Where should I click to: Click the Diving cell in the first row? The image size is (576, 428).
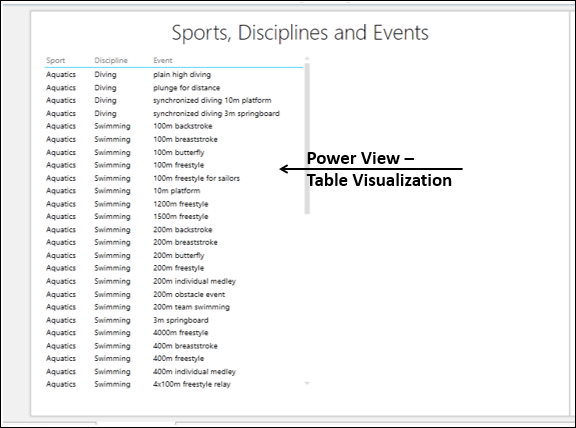pos(105,75)
